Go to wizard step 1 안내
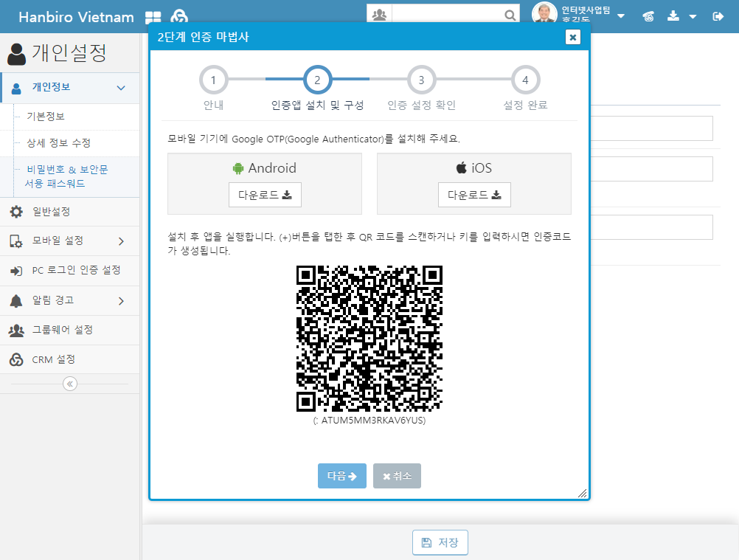This screenshot has height=560, width=739. pyautogui.click(x=213, y=80)
